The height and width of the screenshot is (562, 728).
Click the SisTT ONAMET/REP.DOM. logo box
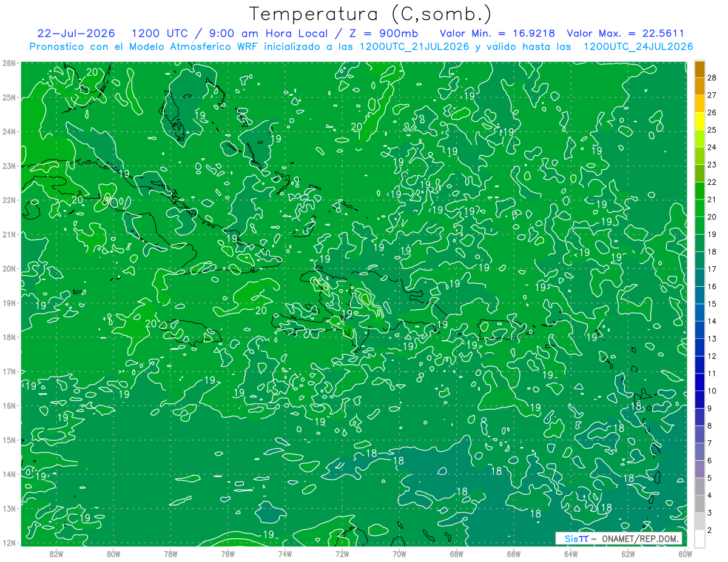tap(619, 538)
